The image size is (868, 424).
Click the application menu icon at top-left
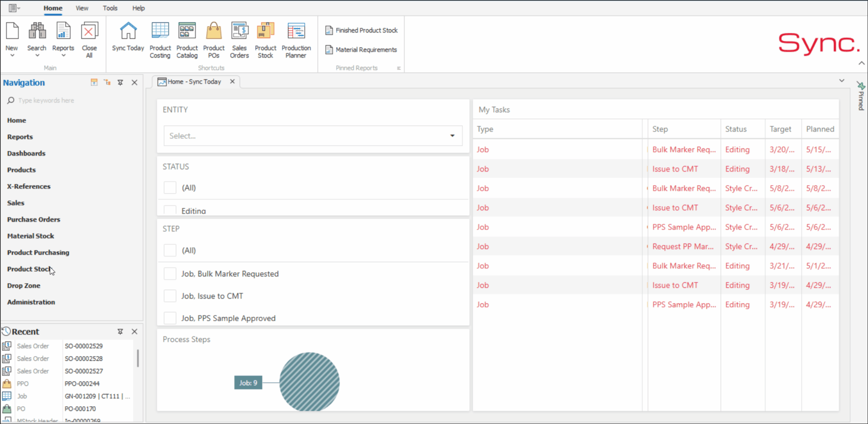tap(14, 8)
